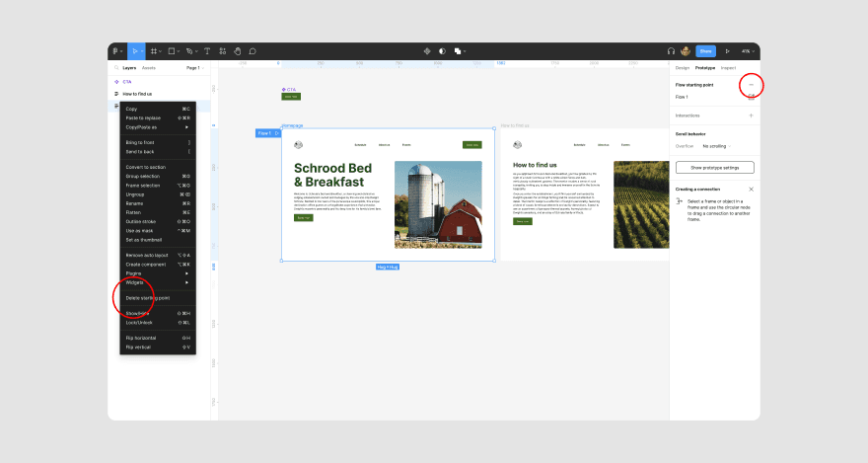Click the headphones audio icon
Image resolution: width=868 pixels, height=463 pixels.
click(x=671, y=51)
